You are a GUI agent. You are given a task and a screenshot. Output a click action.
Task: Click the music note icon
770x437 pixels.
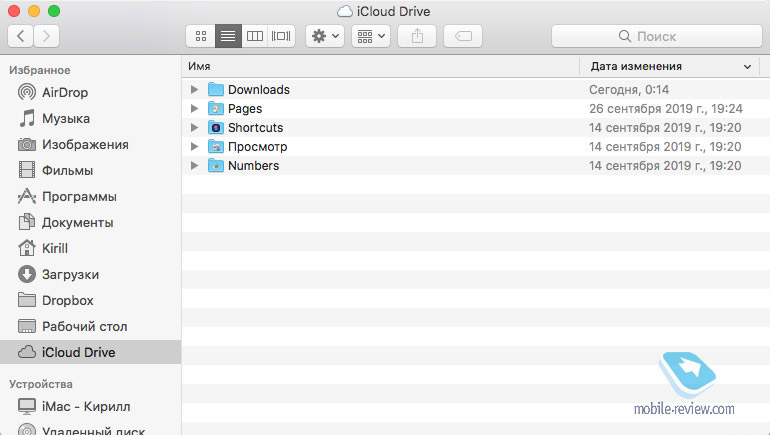click(x=27, y=118)
